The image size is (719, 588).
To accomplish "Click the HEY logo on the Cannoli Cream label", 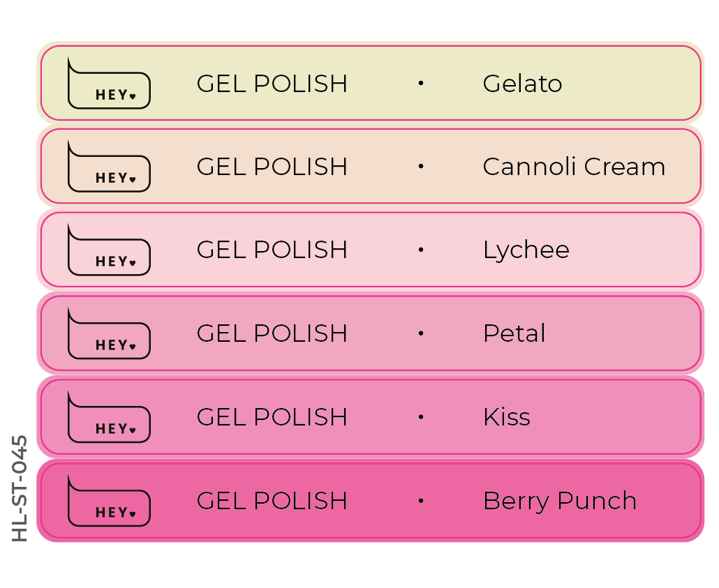I will point(109,168).
